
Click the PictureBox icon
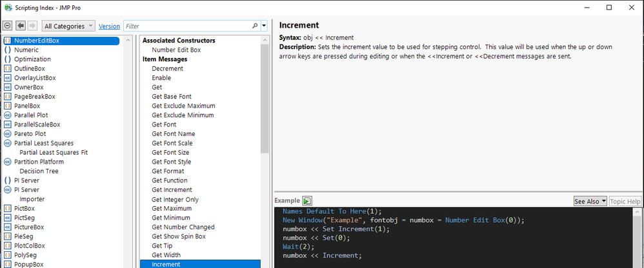click(x=7, y=227)
